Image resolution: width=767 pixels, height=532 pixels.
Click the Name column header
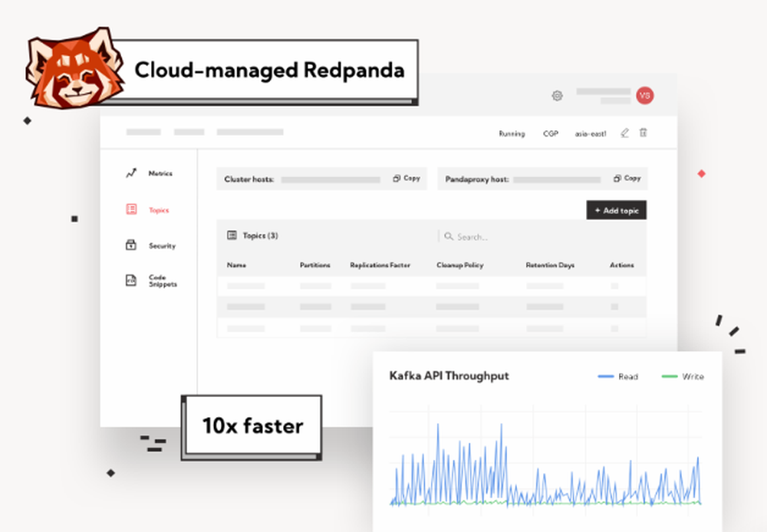(x=236, y=265)
